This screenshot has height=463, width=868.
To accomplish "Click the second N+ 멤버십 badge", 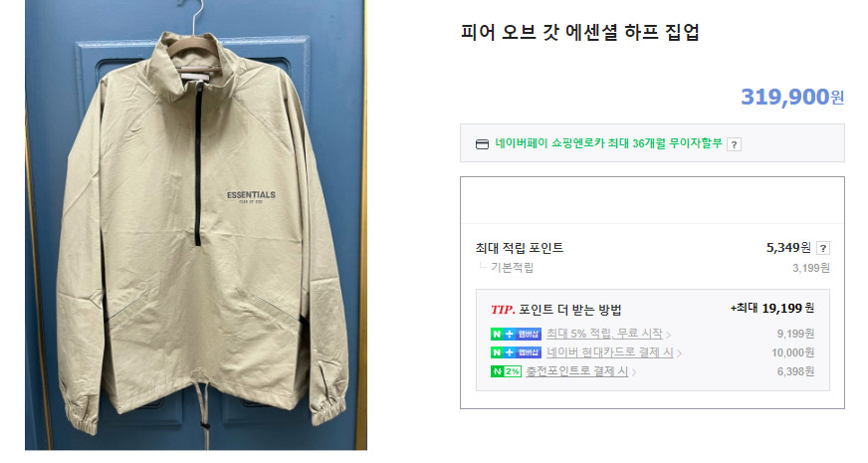I will click(516, 352).
